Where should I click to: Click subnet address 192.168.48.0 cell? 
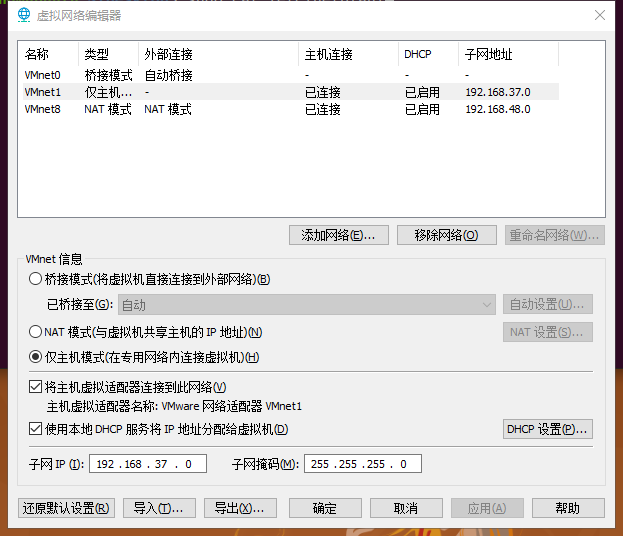click(x=498, y=109)
